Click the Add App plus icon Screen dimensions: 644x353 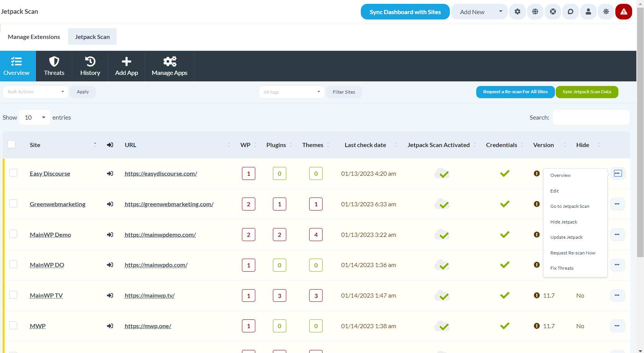pyautogui.click(x=127, y=61)
